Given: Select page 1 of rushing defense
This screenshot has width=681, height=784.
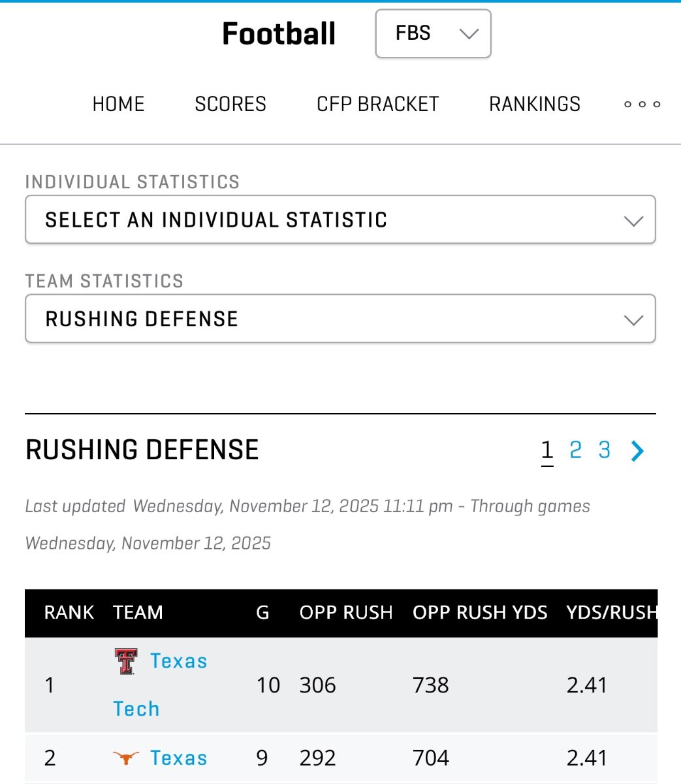Looking at the screenshot, I should coord(547,450).
